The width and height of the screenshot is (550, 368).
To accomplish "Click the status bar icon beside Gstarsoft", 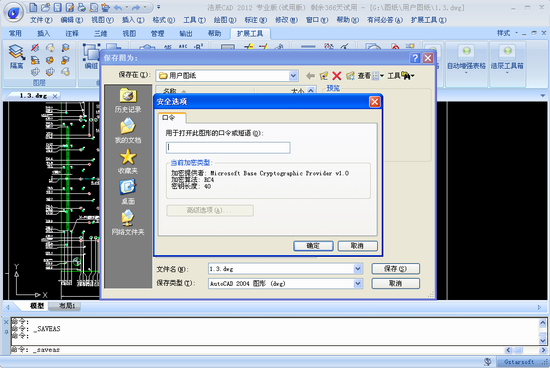I will [488, 362].
